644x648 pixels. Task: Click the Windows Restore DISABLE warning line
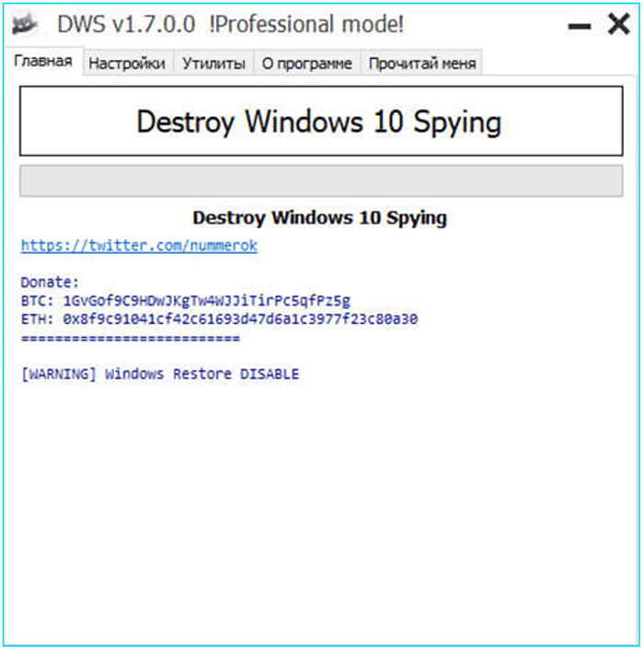(x=159, y=375)
